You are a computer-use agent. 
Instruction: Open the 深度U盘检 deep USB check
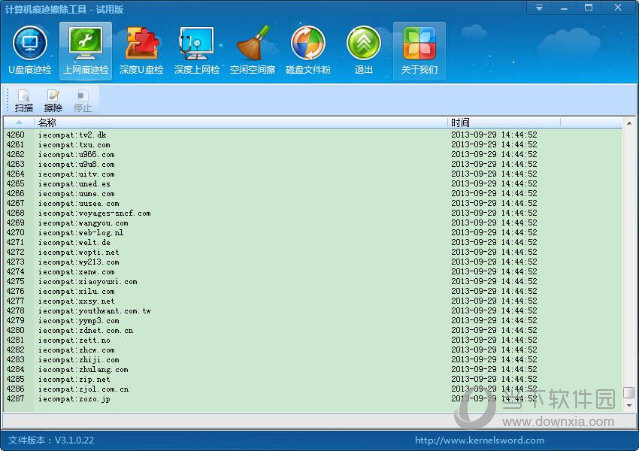pyautogui.click(x=141, y=49)
